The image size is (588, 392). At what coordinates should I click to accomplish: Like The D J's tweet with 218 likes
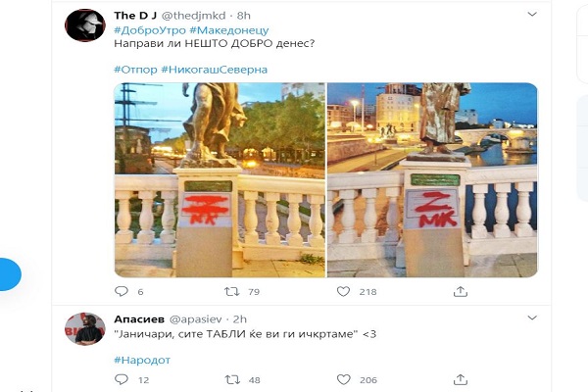343,291
